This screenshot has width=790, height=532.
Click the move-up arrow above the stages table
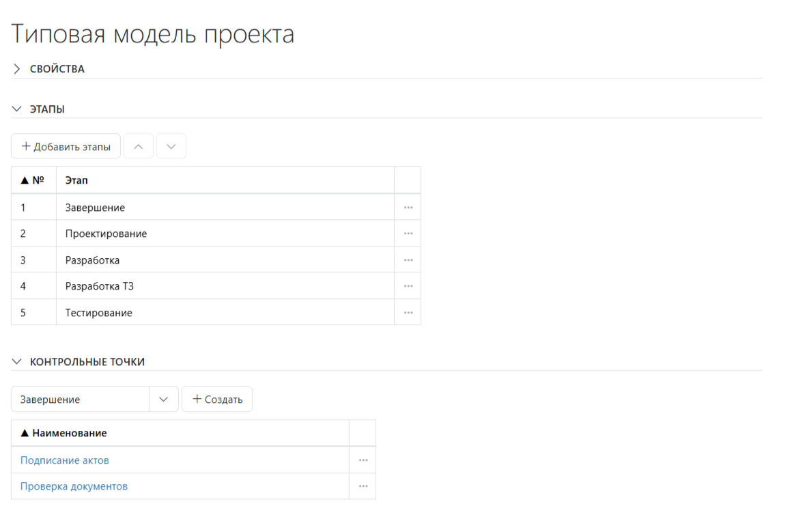point(139,145)
